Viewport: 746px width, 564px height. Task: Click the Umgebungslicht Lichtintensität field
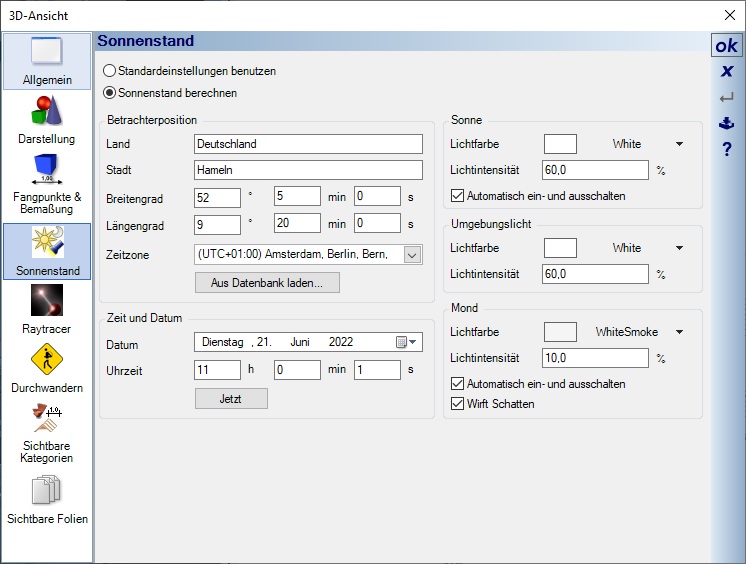pos(595,274)
